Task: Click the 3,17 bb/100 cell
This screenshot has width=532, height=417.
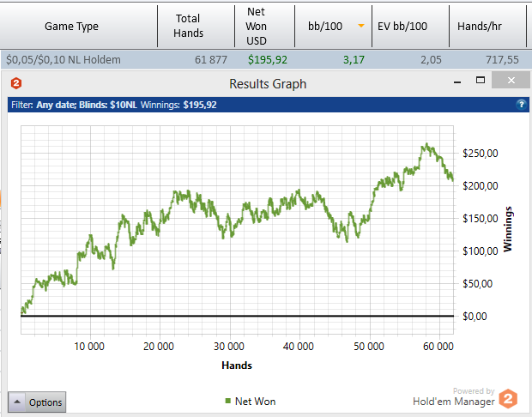Action: (x=354, y=60)
